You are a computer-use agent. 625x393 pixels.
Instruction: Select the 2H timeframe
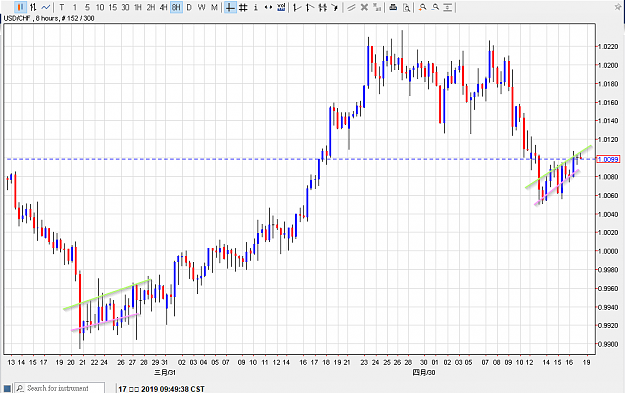(x=151, y=7)
